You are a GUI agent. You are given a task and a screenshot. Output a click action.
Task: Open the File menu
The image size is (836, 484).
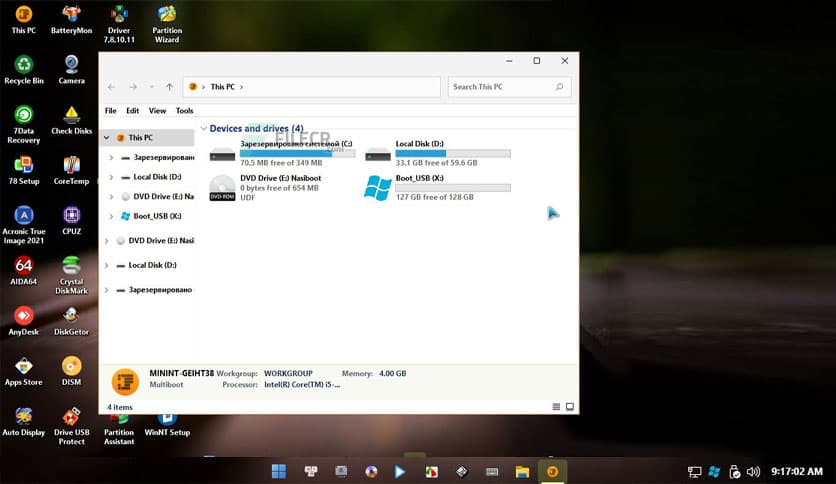[x=111, y=111]
